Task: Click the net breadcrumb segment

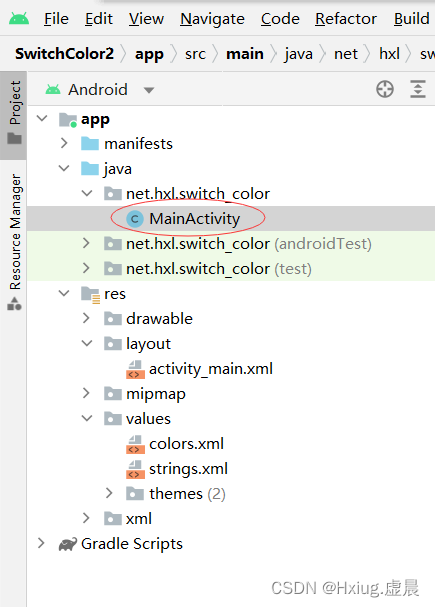Action: click(346, 54)
